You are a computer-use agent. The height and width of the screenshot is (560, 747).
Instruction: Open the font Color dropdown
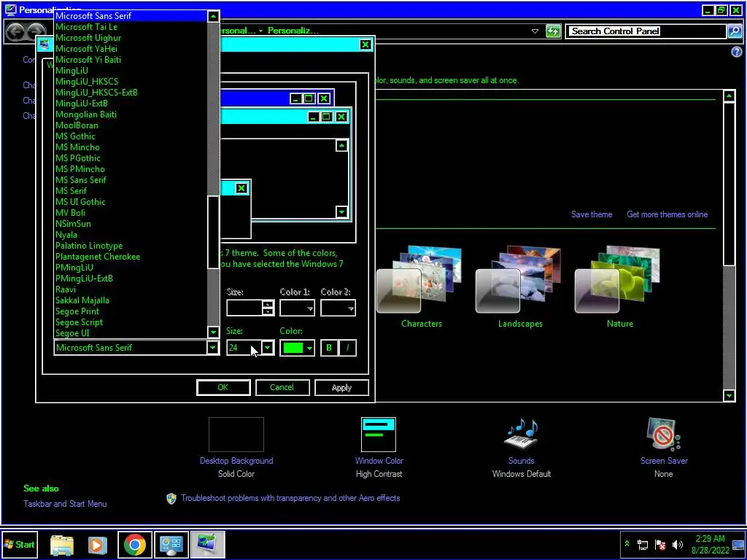coord(309,348)
